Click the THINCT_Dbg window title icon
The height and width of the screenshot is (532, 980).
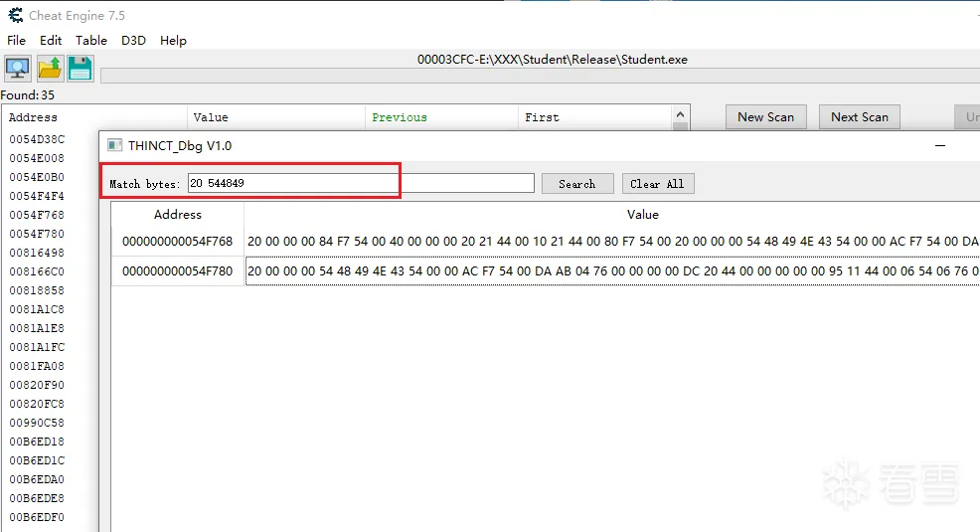pyautogui.click(x=115, y=145)
